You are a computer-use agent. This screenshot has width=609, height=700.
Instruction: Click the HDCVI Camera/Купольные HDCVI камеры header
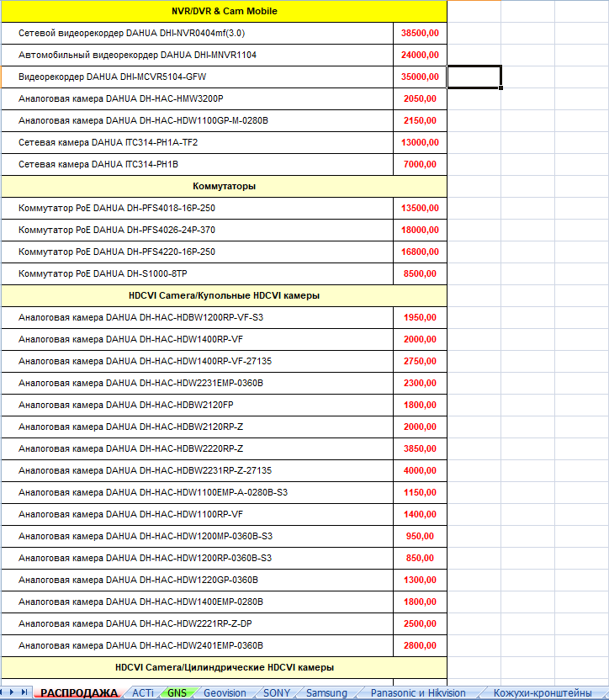coord(224,295)
